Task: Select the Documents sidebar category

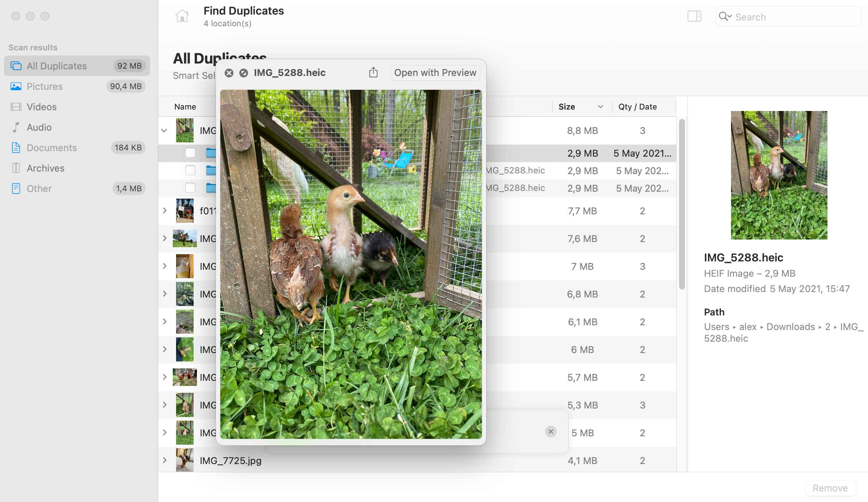Action: 52,147
